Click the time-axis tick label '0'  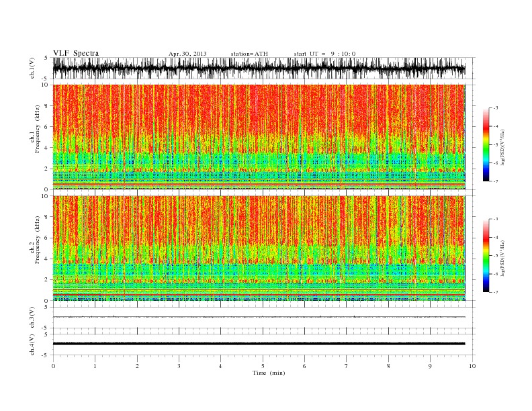click(53, 366)
